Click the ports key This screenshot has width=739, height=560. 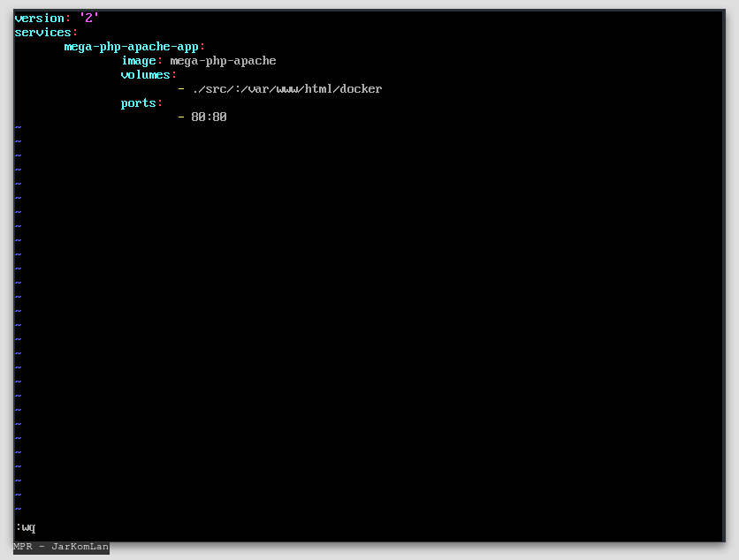pos(137,102)
